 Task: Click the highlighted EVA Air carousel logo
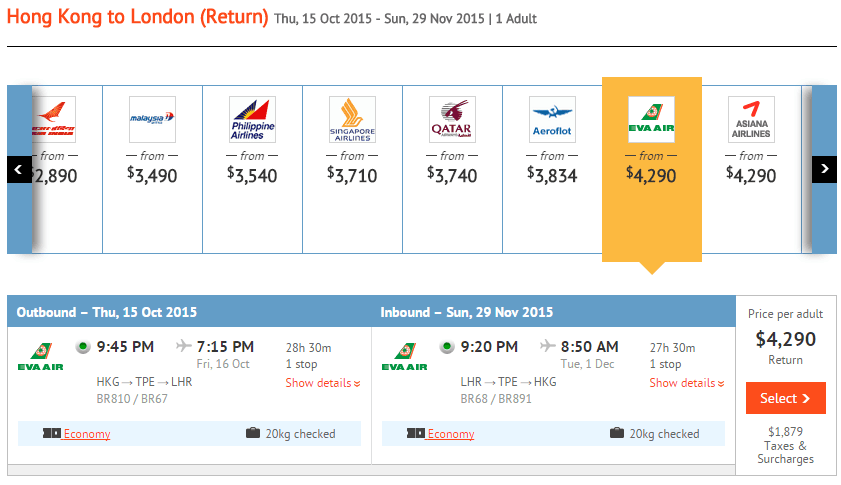coord(651,120)
